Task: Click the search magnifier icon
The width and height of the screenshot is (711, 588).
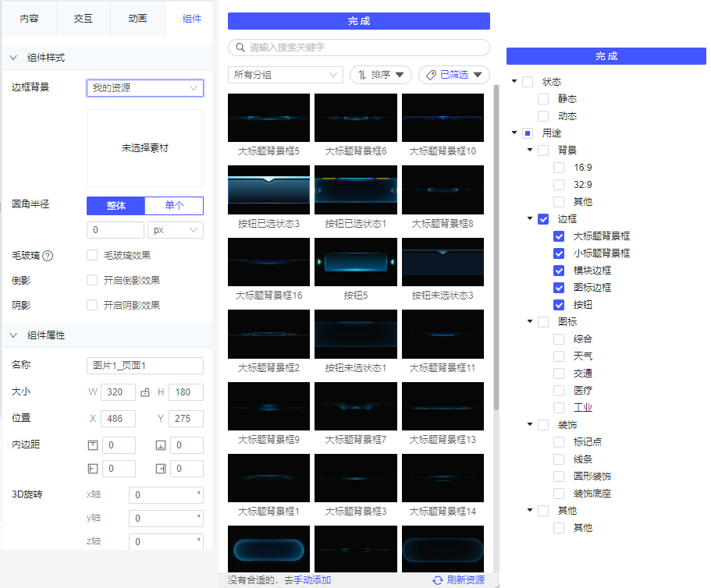Action: 240,47
